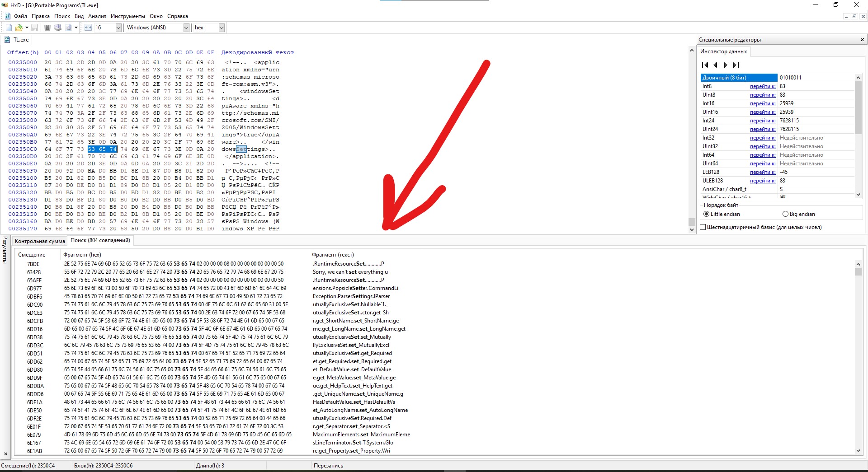The width and height of the screenshot is (868, 472).
Task: Open the Windows (ANSI) encoding dropdown
Action: (186, 28)
